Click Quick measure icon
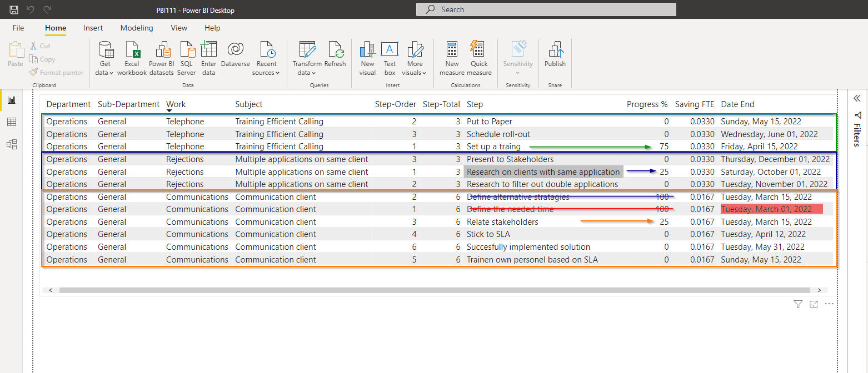This screenshot has height=373, width=868. click(x=479, y=58)
